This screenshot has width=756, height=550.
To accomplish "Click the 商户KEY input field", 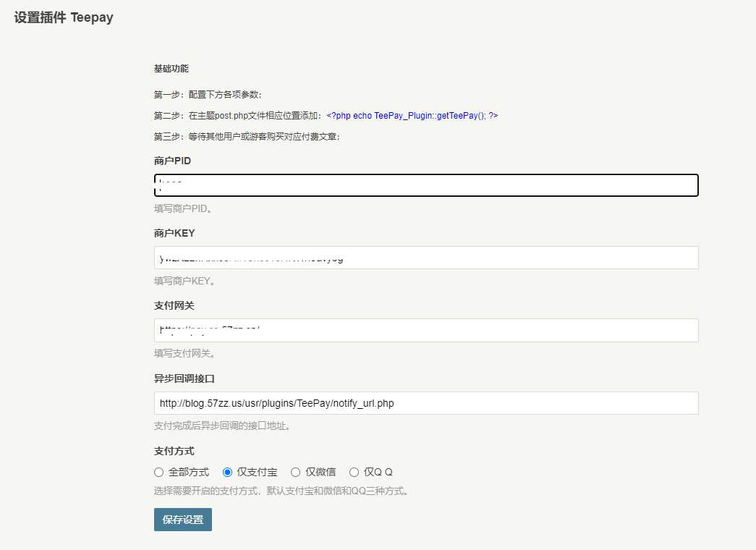I will (x=426, y=258).
